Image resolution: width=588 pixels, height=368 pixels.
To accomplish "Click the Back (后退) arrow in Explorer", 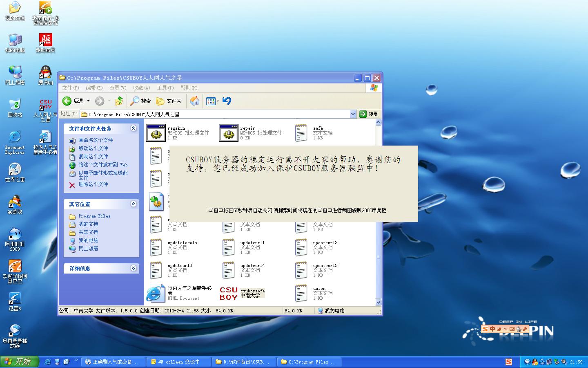I will pyautogui.click(x=73, y=101).
